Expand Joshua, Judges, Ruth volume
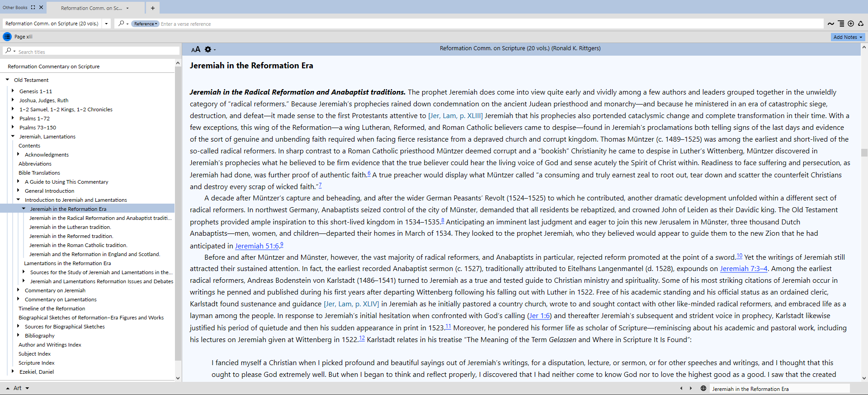This screenshot has height=395, width=868. pyautogui.click(x=13, y=100)
